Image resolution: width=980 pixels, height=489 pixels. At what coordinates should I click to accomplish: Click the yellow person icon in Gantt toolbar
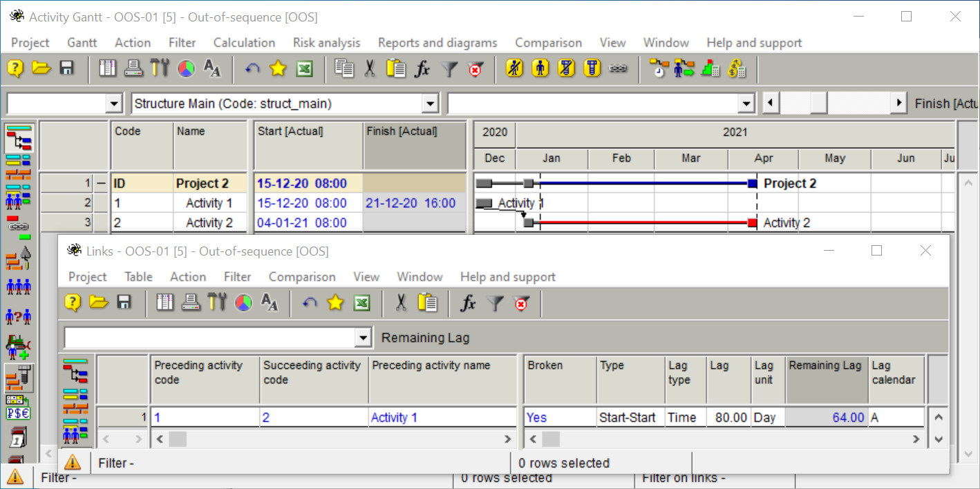[540, 68]
